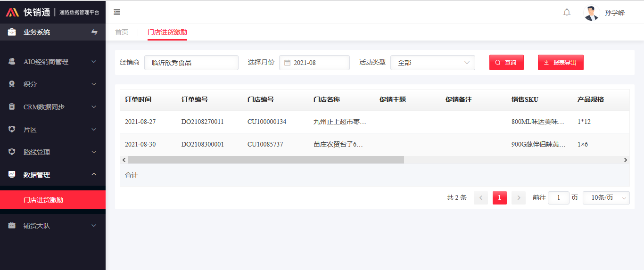
Task: Click the right arrow of horizontal scrollbar
Action: tap(626, 160)
